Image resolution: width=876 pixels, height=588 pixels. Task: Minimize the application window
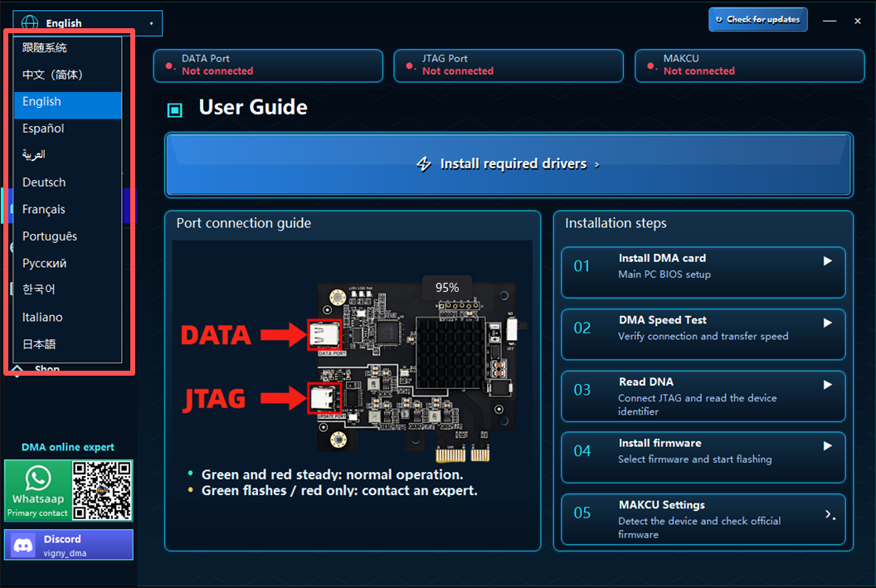coord(830,21)
